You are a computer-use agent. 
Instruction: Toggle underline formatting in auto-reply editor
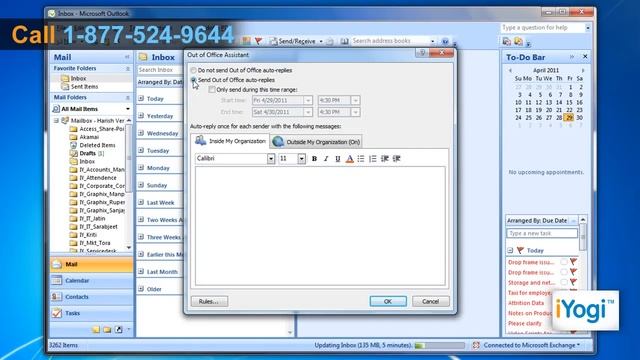tap(338, 159)
